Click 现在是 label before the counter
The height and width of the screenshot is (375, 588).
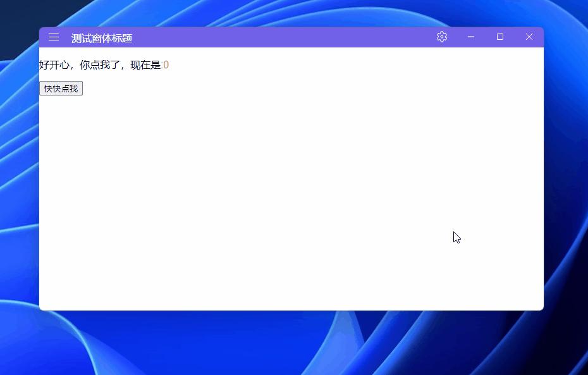tap(145, 65)
